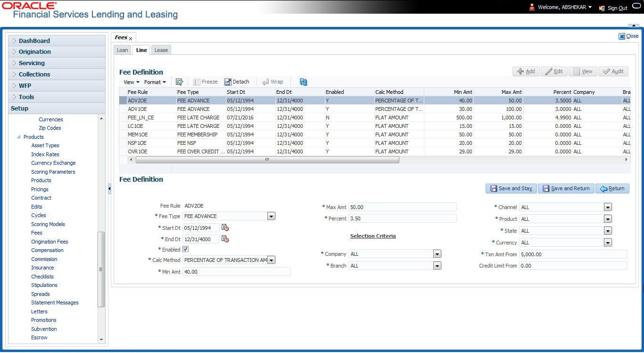This screenshot has height=353, width=644.
Task: Click the View button beside Edit
Action: click(x=583, y=71)
